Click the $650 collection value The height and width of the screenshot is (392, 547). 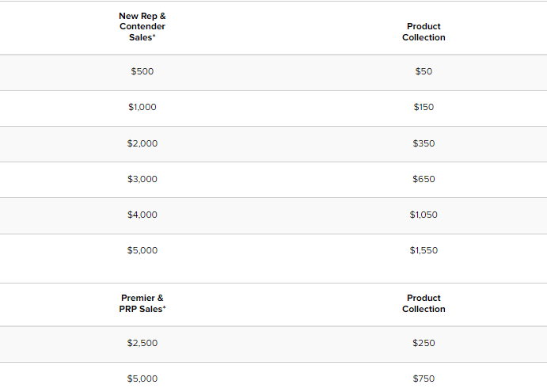click(x=424, y=179)
